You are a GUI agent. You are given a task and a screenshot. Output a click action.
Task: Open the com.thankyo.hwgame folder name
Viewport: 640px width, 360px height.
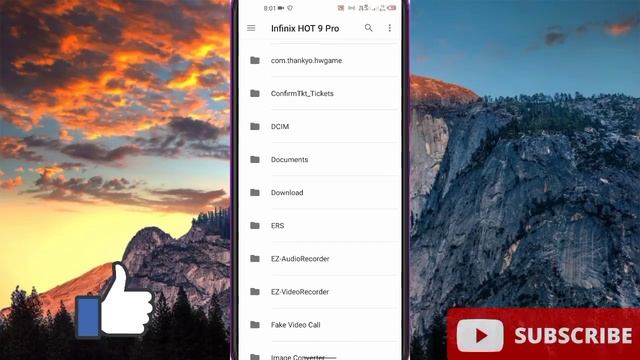(x=307, y=60)
